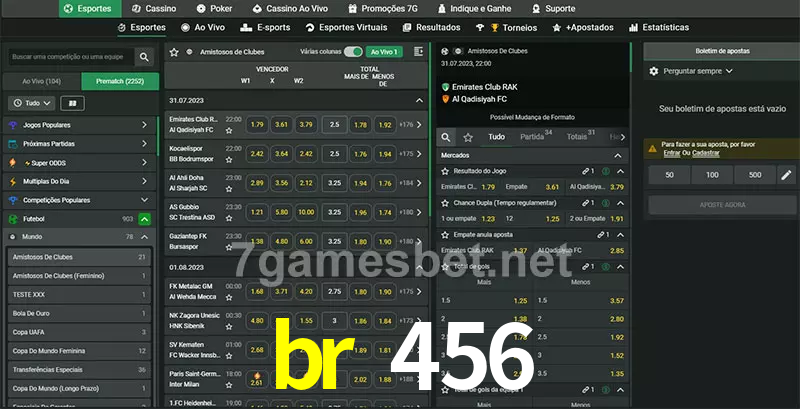This screenshot has width=800, height=409.
Task: Switch to Ao Vivo (104) events
Action: click(41, 81)
